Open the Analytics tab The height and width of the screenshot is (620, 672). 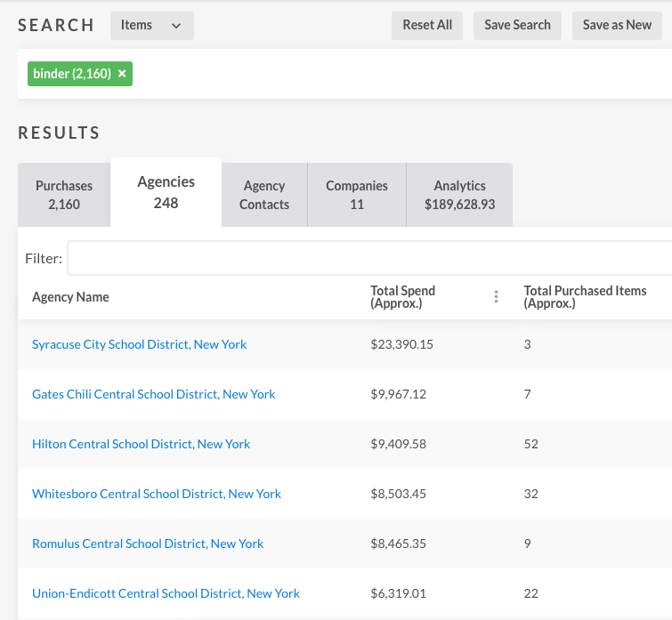459,195
